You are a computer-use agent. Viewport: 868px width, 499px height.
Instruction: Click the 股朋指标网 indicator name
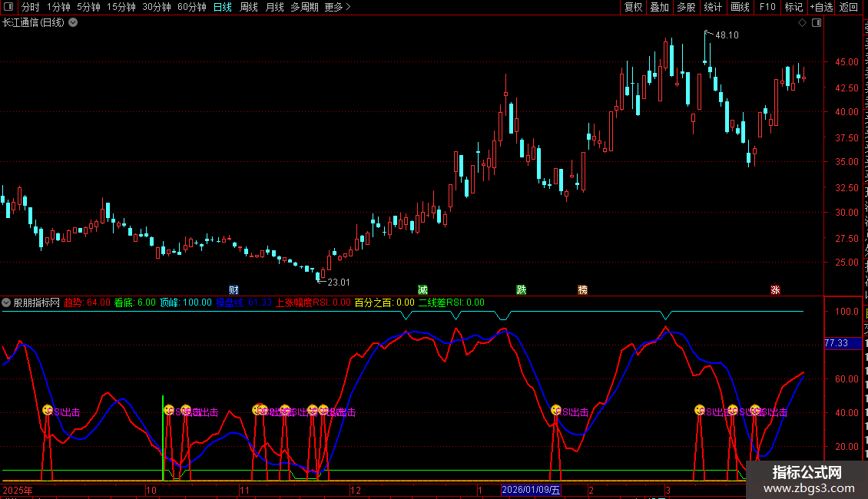coord(37,302)
